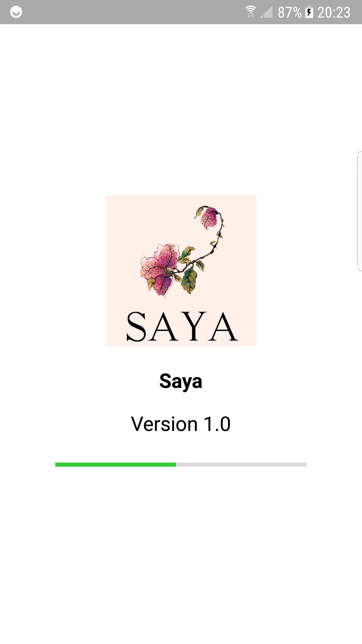Screen dimensions: 362x644
Task: Click where green progress meets gray track
Action: tap(176, 465)
